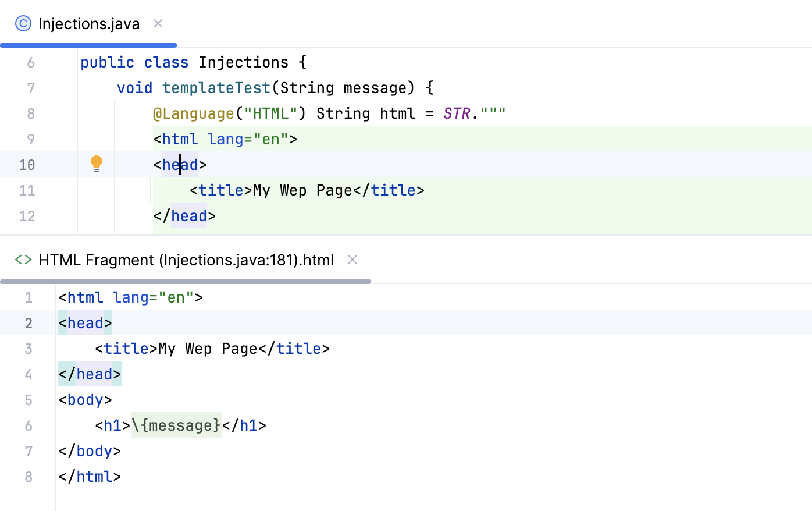Close the HTML Fragment editor tab

tap(352, 260)
